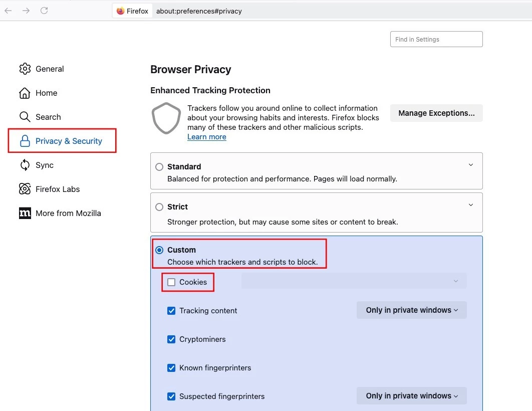Click the Privacy & Security lock icon
Image resolution: width=532 pixels, height=411 pixels.
pos(25,141)
